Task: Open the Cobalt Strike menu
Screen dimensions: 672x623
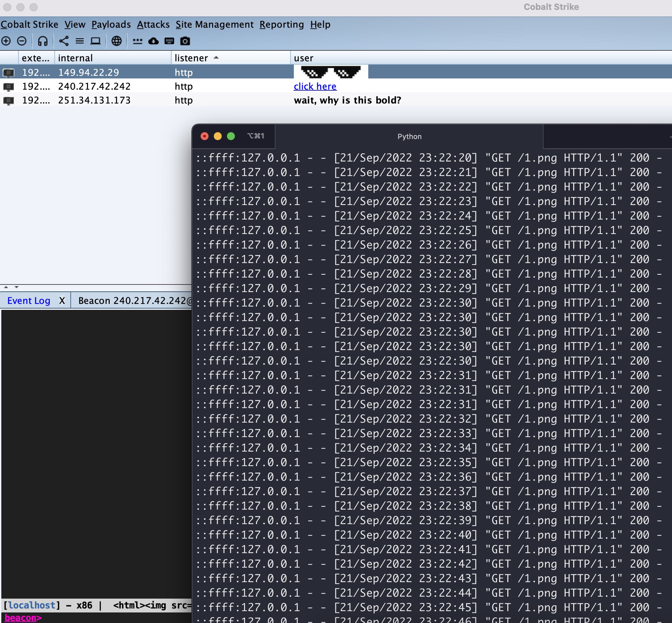Action: [x=29, y=25]
